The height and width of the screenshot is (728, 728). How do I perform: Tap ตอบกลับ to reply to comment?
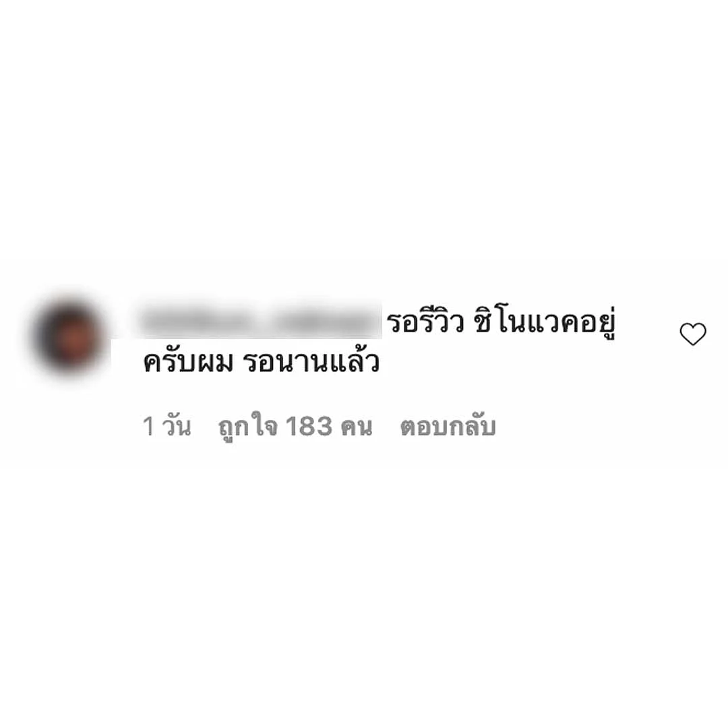tap(448, 427)
